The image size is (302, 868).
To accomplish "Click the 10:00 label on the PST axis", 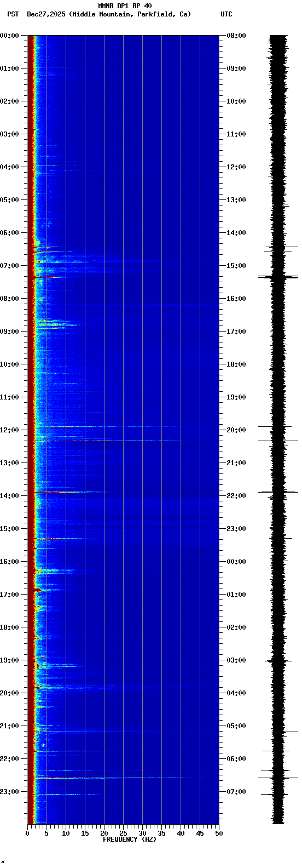I will coord(9,364).
